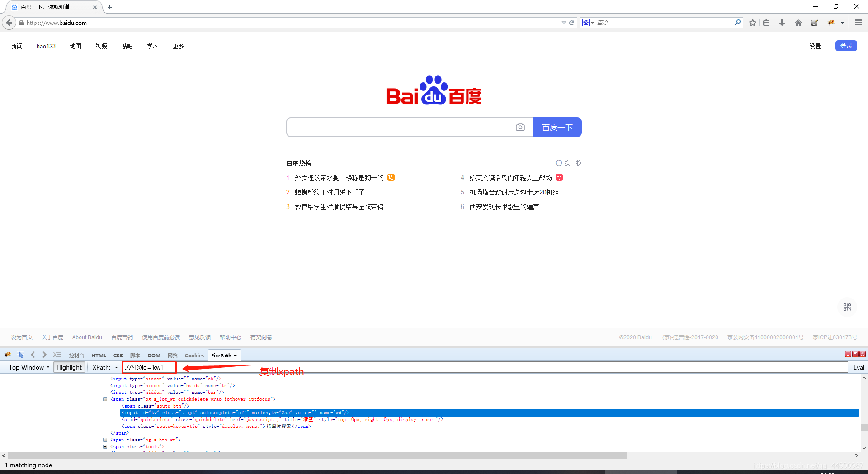Switch to the 网络 panel tab
The image size is (868, 474).
pos(173,355)
